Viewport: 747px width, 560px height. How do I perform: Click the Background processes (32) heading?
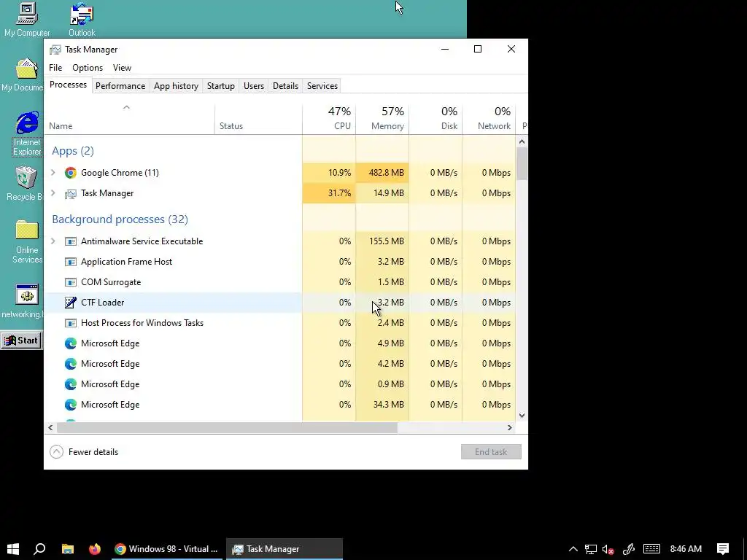point(120,219)
